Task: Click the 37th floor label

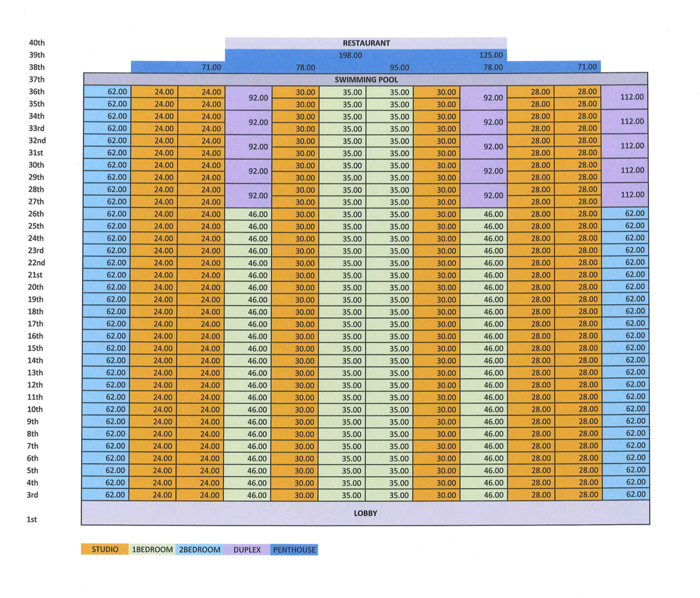Action: 37,79
